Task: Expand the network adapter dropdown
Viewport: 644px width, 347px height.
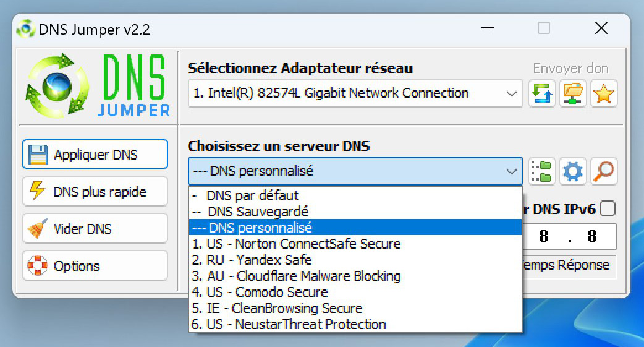Action: pyautogui.click(x=355, y=94)
